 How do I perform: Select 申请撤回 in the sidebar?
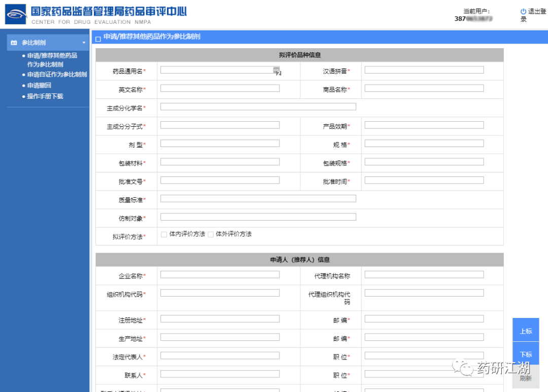pyautogui.click(x=39, y=85)
